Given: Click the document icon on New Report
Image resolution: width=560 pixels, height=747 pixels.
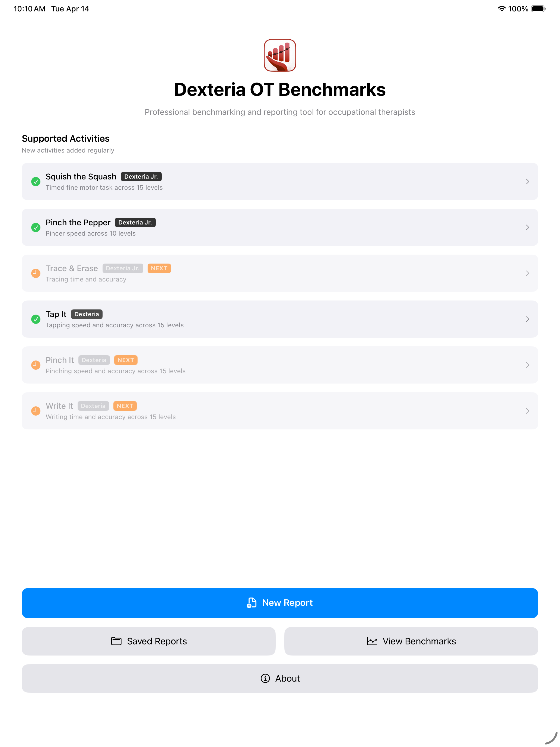Looking at the screenshot, I should (251, 603).
